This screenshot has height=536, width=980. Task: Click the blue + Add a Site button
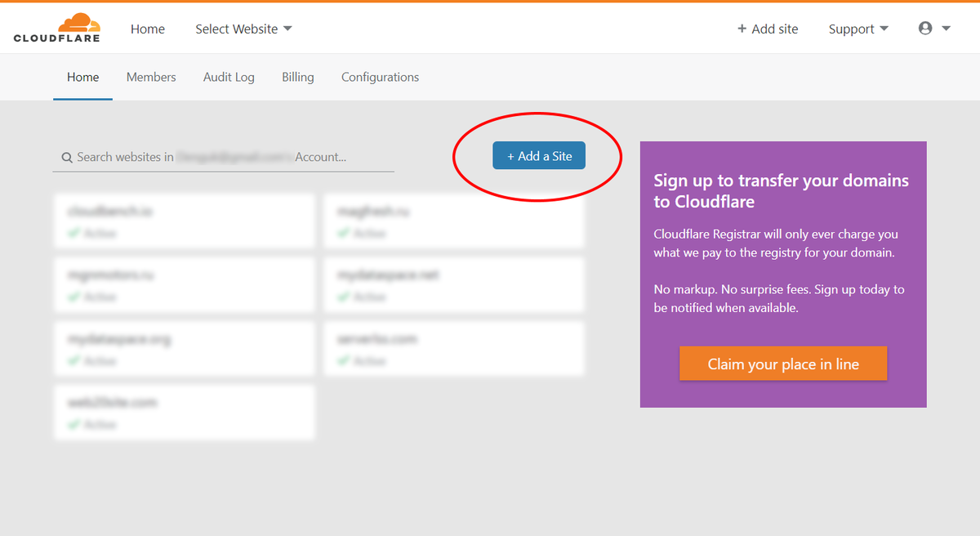[539, 156]
